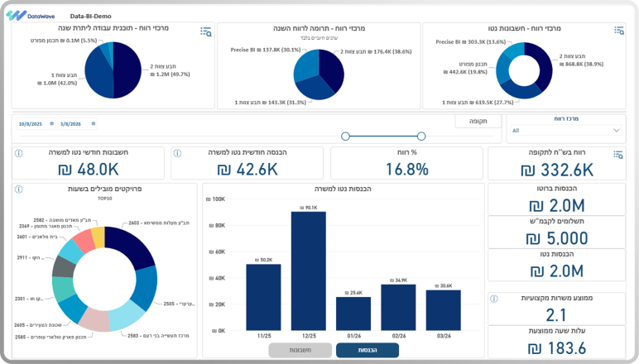Click the yellow donut segment for project 2582
Viewport: 639px width, 364px height.
[98, 237]
